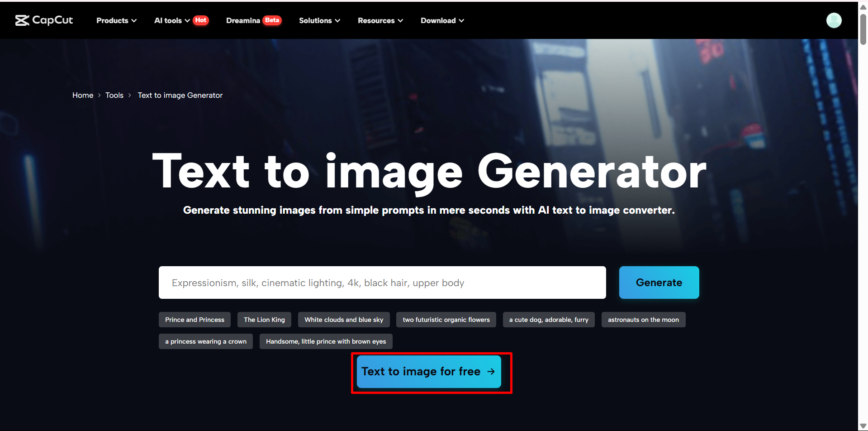
Task: Expand the Solutions dropdown
Action: point(319,20)
